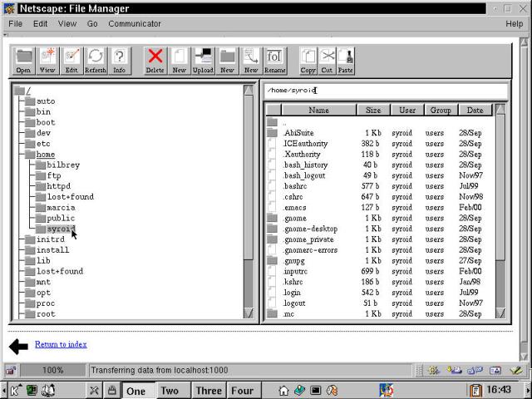
Task: Click the Upload toolbar icon
Action: (x=203, y=60)
